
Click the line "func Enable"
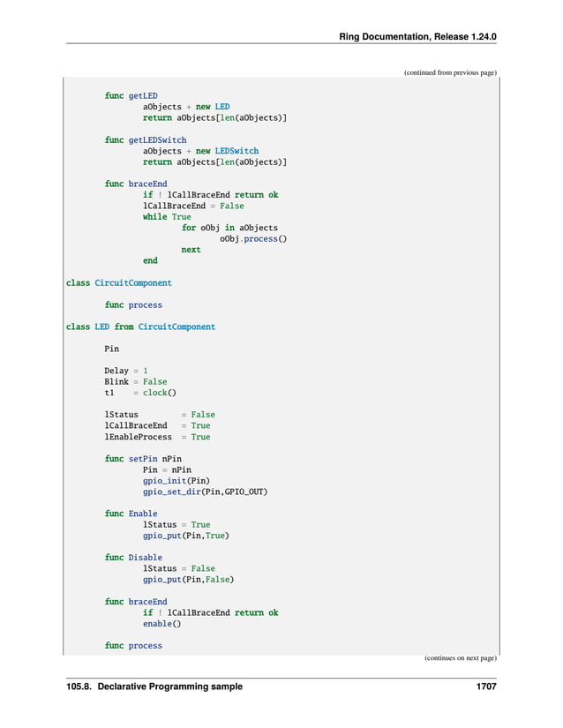(x=131, y=514)
